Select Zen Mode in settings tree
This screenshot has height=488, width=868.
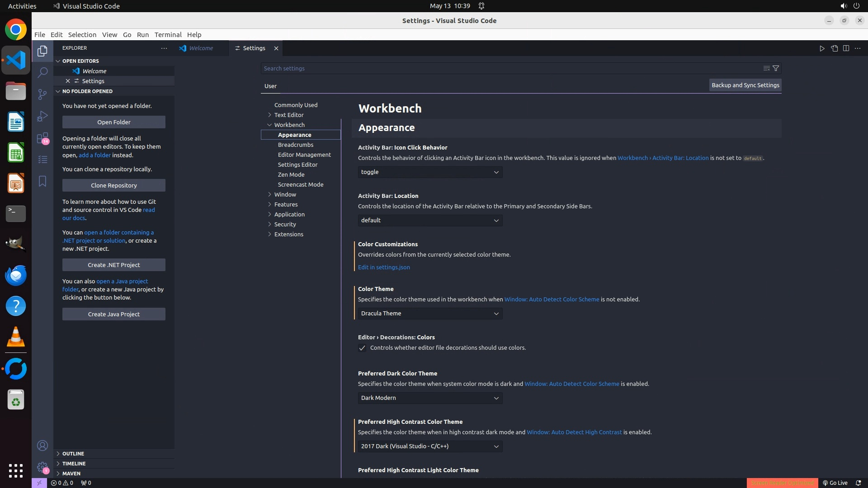(x=291, y=174)
